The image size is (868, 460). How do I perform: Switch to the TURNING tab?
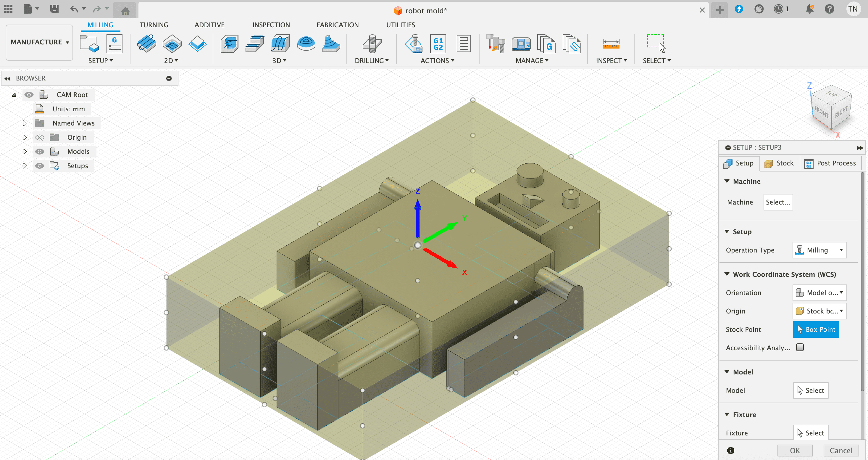[x=154, y=25]
